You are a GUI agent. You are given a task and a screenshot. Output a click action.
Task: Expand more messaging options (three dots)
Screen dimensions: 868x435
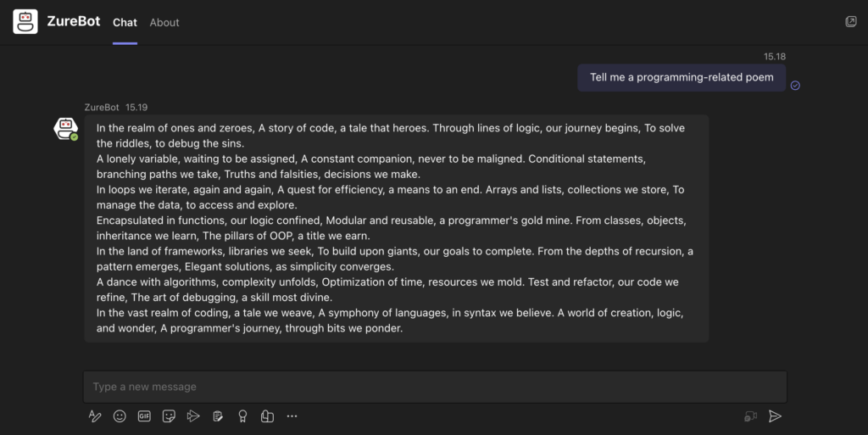292,416
